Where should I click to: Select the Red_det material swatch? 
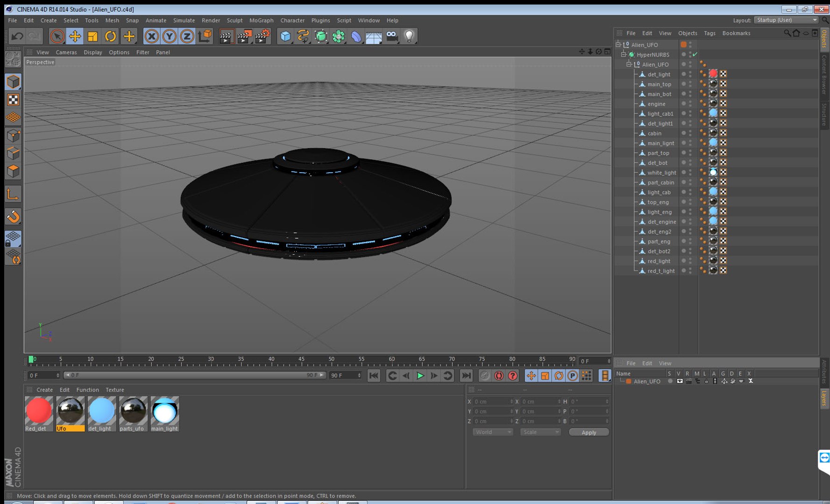coord(38,414)
